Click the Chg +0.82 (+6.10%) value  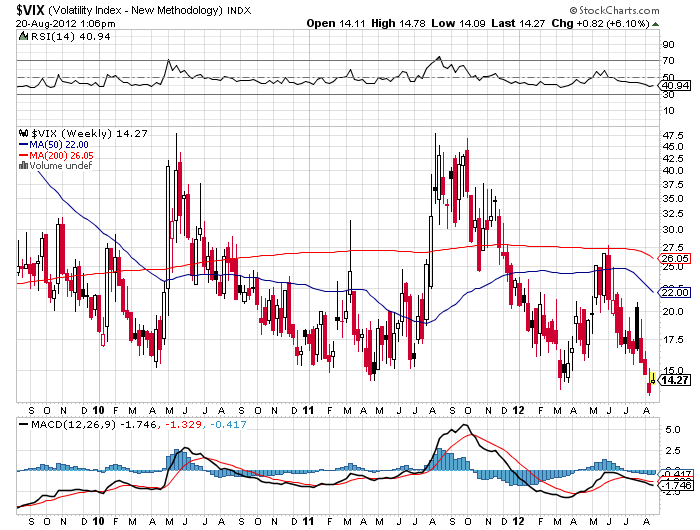[x=600, y=23]
